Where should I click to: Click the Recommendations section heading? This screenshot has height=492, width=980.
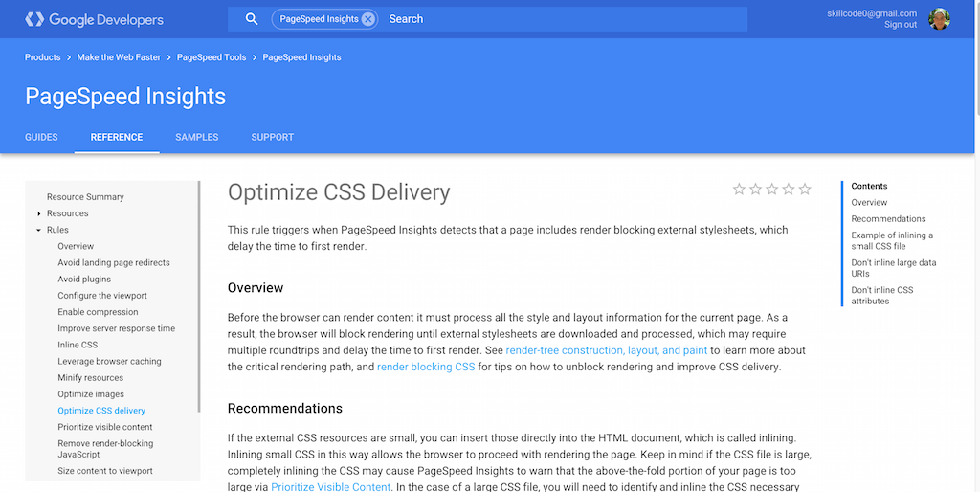pos(285,408)
